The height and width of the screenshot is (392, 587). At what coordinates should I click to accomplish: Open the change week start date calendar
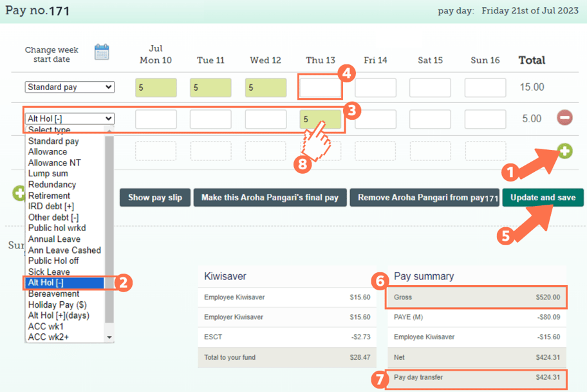(x=102, y=51)
